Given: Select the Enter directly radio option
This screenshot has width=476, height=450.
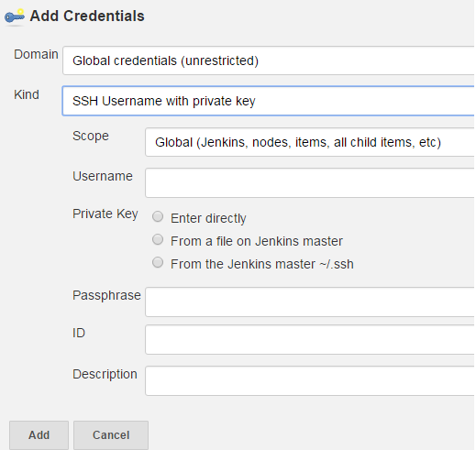Looking at the screenshot, I should pyautogui.click(x=158, y=216).
